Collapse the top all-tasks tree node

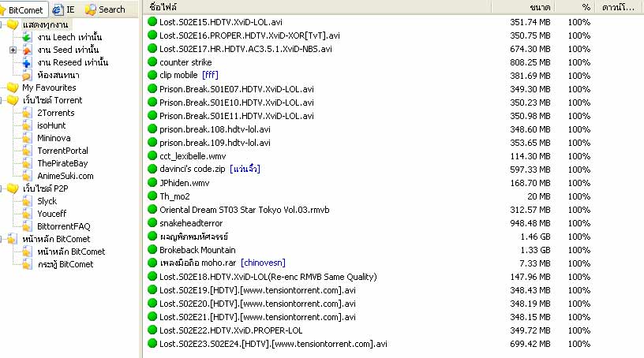pos(2,25)
